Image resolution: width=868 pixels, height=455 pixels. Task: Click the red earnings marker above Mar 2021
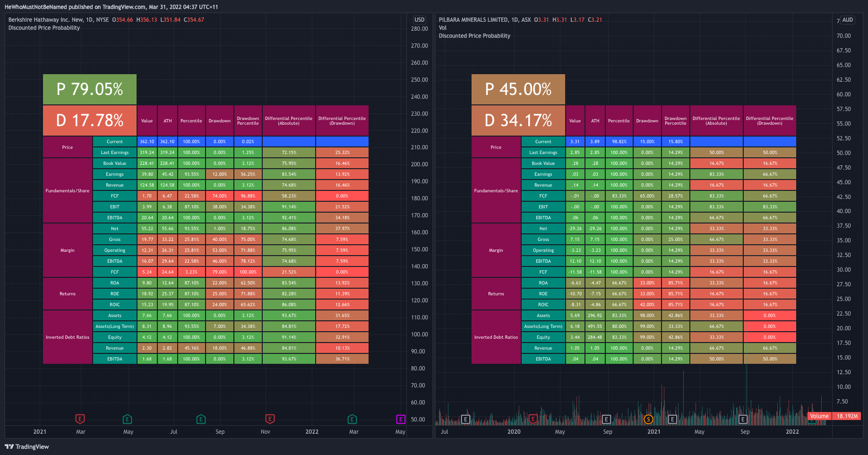tap(80, 419)
